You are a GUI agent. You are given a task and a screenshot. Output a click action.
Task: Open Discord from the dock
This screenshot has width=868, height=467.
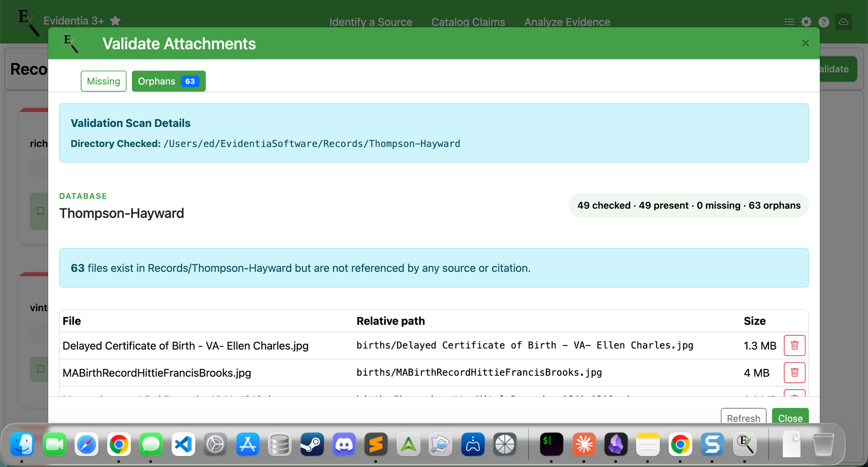[x=344, y=444]
